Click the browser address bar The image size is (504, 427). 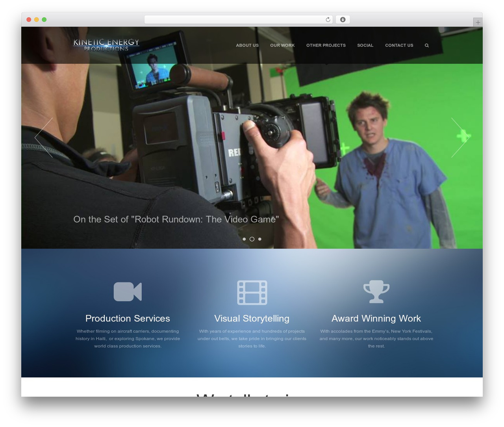pos(239,20)
